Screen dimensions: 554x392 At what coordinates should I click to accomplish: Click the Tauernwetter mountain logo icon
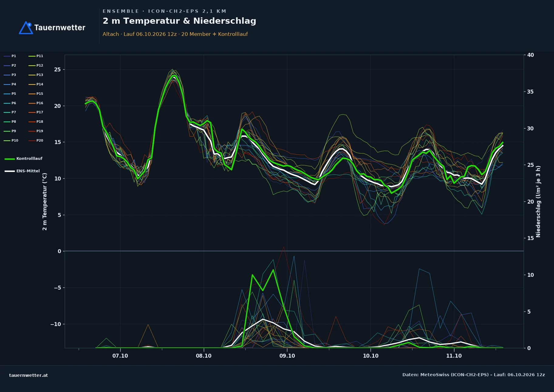[x=26, y=28]
